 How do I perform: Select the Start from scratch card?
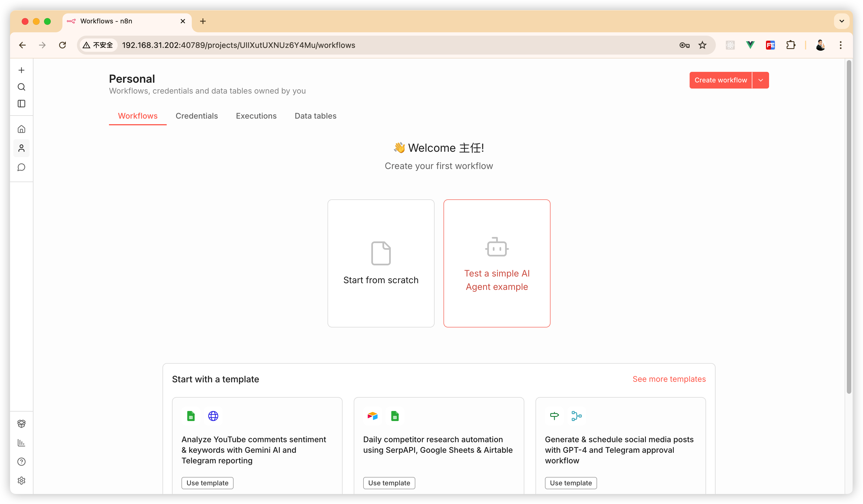381,263
